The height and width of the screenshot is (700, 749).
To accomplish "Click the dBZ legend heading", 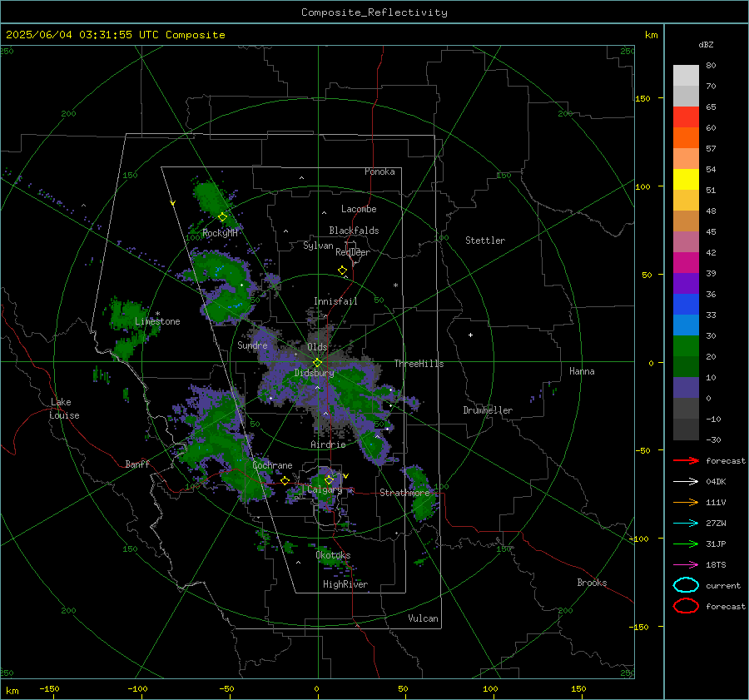I will (x=706, y=44).
